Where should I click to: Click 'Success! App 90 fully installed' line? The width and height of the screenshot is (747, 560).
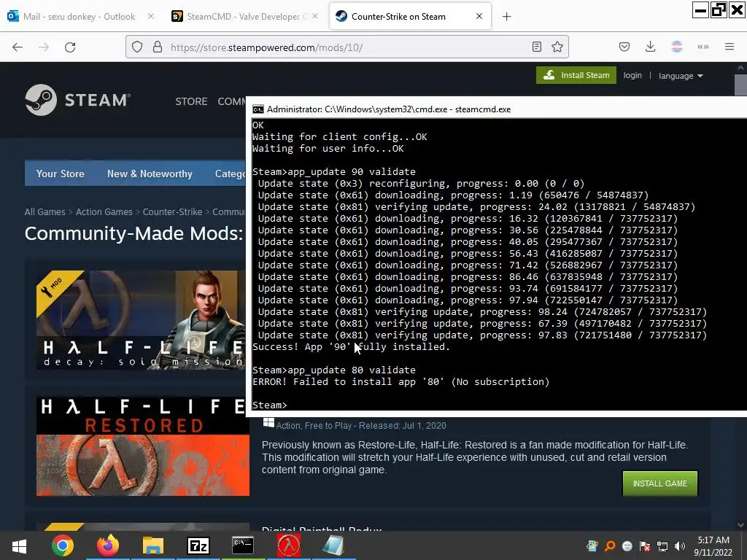(351, 346)
